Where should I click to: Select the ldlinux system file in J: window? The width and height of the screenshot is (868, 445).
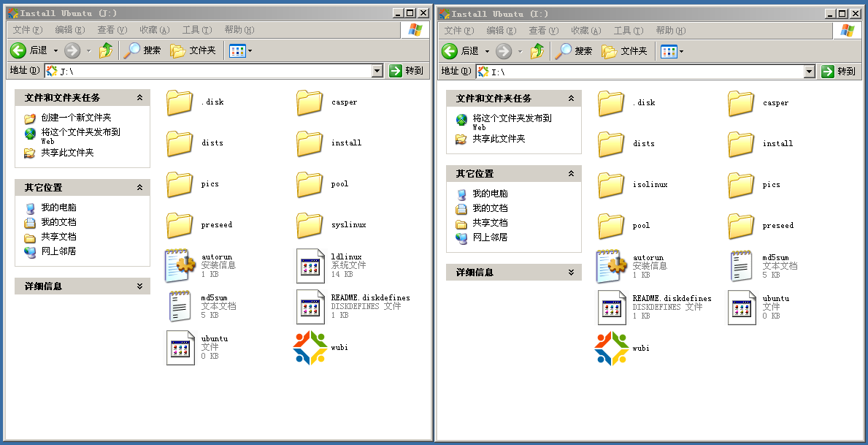(x=331, y=265)
